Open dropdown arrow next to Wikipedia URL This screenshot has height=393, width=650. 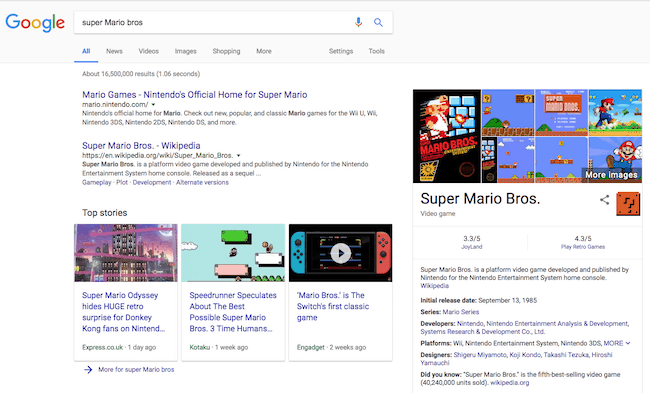pos(238,155)
